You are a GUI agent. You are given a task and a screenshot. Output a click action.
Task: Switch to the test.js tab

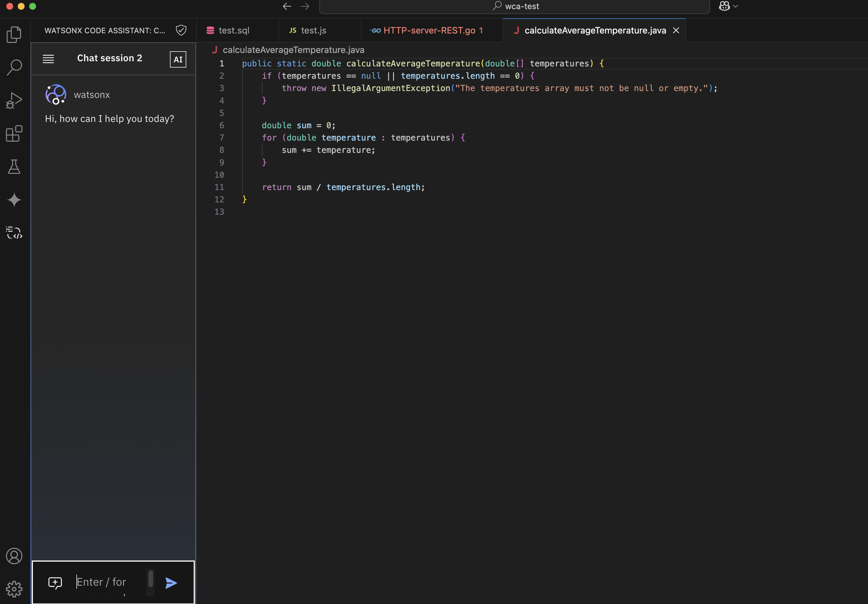[x=320, y=30]
